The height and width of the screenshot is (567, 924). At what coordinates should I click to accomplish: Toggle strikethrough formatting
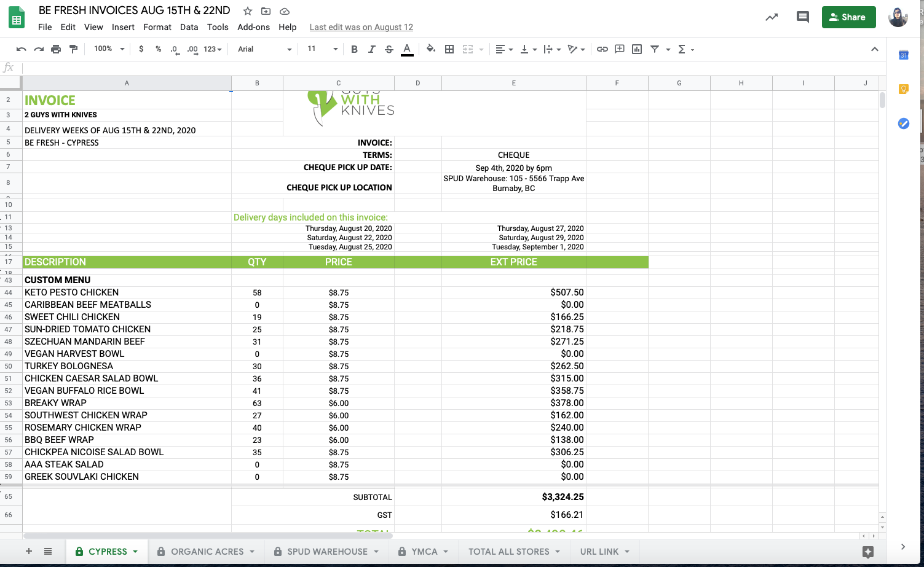point(389,49)
